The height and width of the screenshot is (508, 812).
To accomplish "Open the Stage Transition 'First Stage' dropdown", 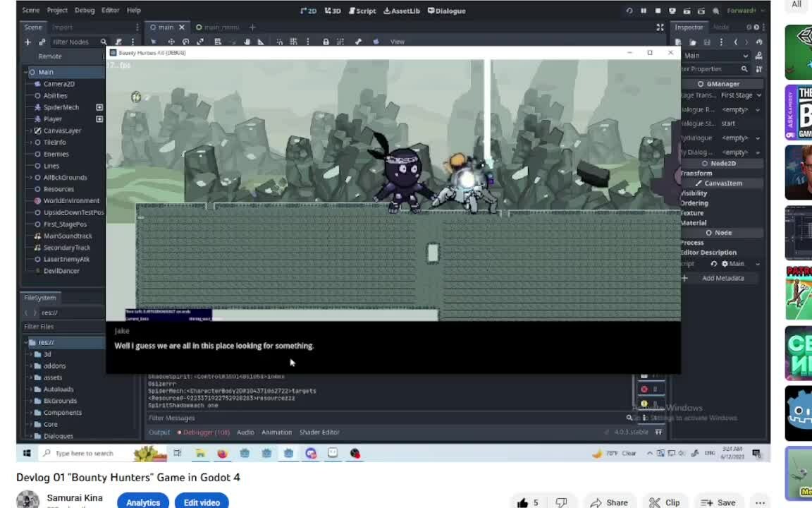I will click(x=740, y=95).
